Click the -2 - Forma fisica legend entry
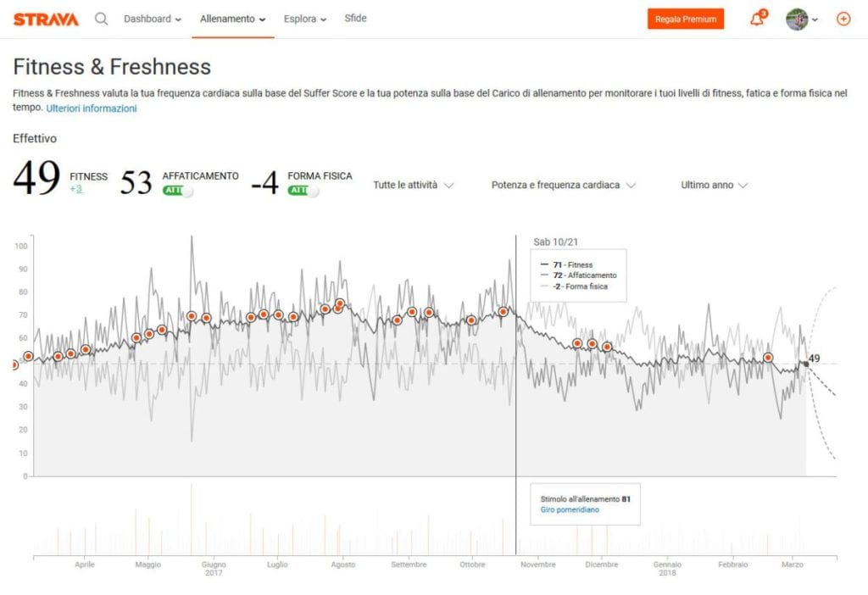The image size is (868, 595). coord(574,286)
